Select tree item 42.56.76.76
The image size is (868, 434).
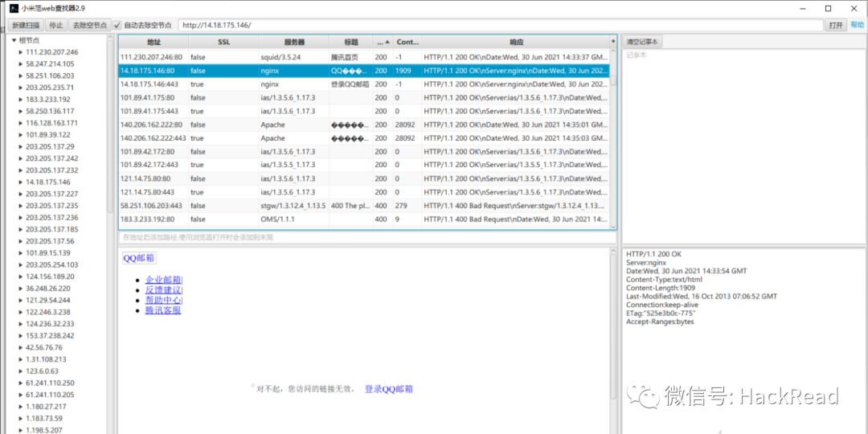pyautogui.click(x=44, y=348)
